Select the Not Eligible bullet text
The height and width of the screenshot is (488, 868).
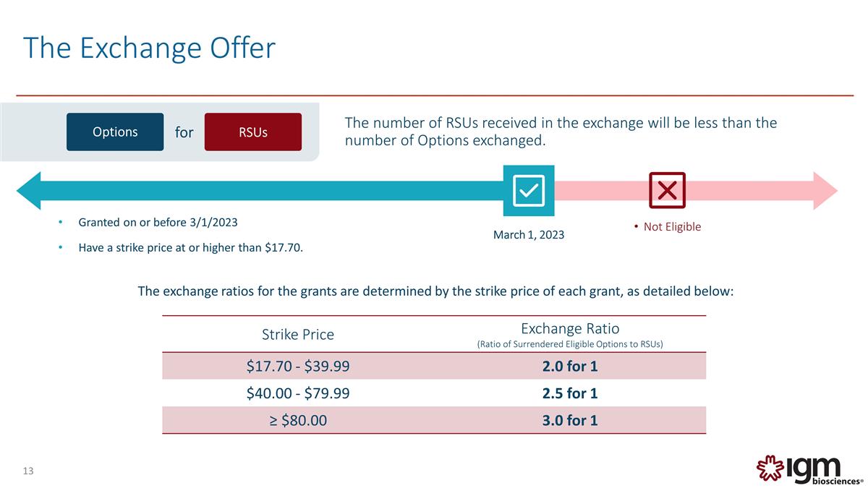coord(672,227)
